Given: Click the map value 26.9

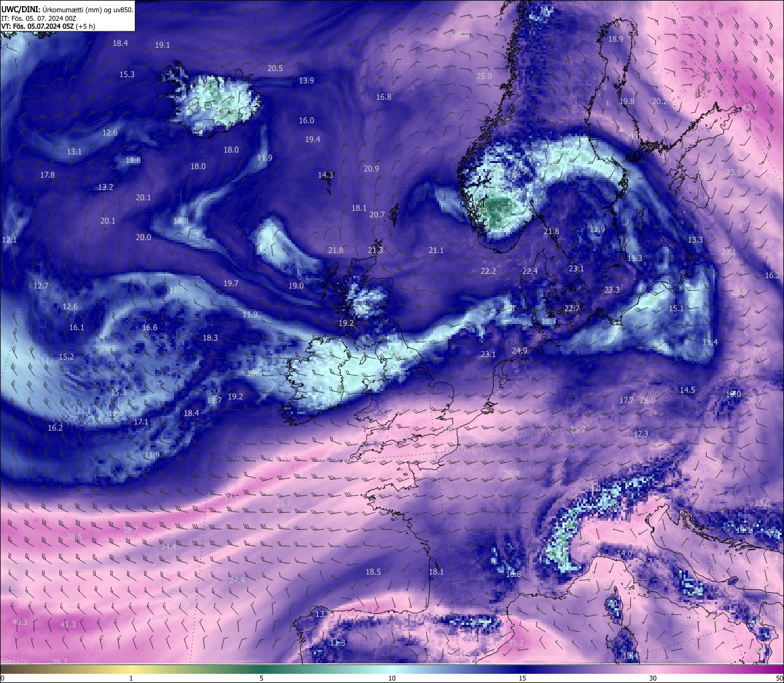Looking at the screenshot, I should [511, 474].
